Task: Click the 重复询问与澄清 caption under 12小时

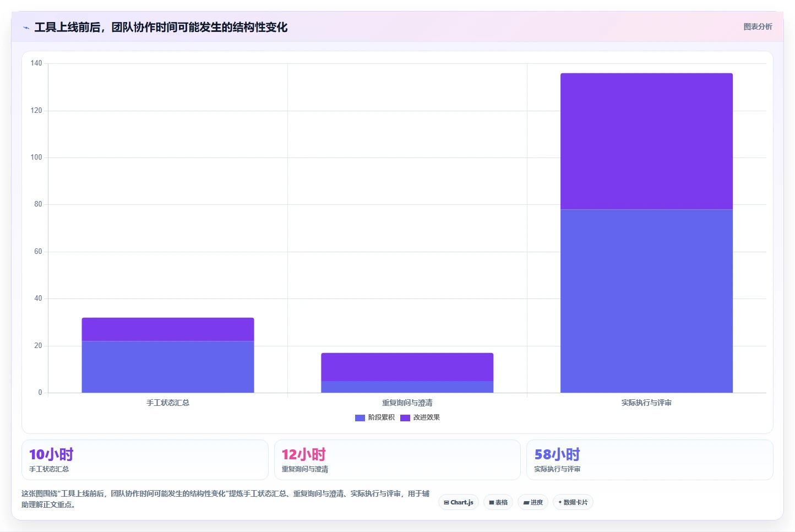Action: pyautogui.click(x=305, y=469)
